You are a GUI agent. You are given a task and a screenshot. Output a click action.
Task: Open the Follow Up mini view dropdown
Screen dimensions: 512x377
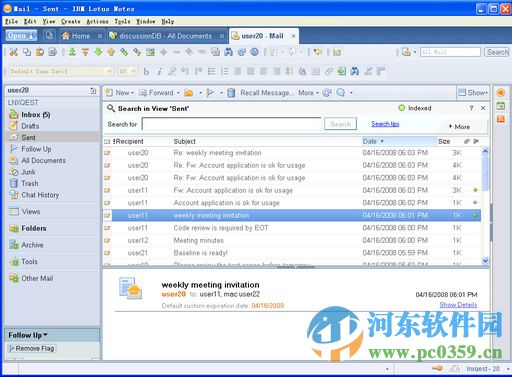pos(28,335)
